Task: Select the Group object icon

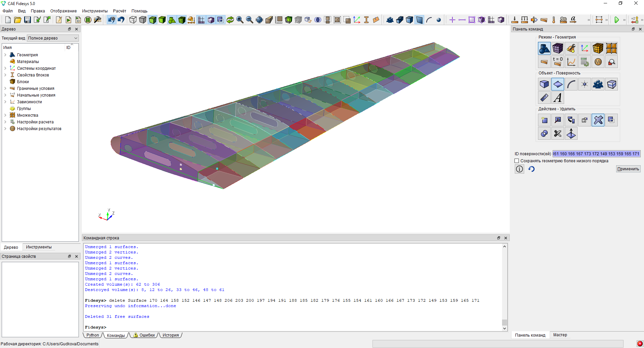Action: click(598, 84)
